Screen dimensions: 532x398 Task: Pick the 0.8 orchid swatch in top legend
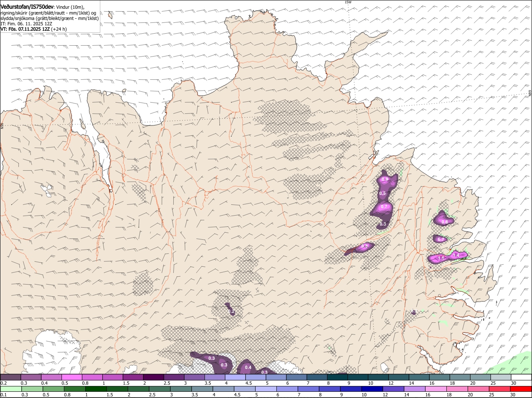click(92, 377)
